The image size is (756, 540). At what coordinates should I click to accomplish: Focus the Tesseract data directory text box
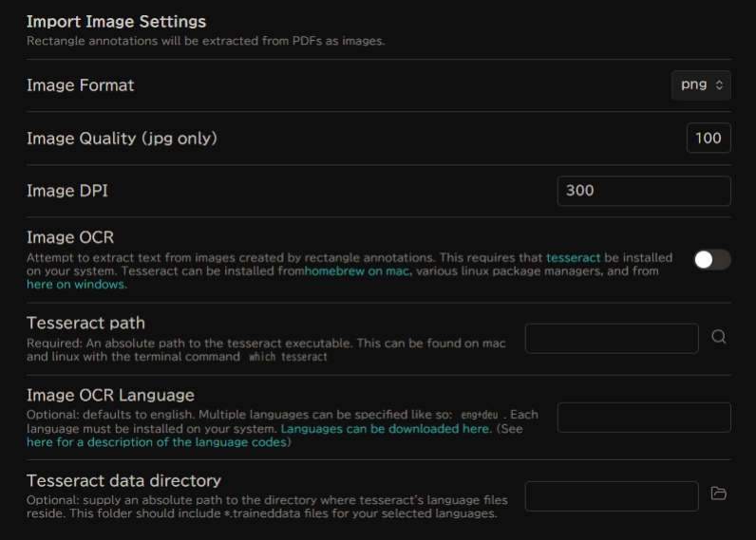coord(611,495)
